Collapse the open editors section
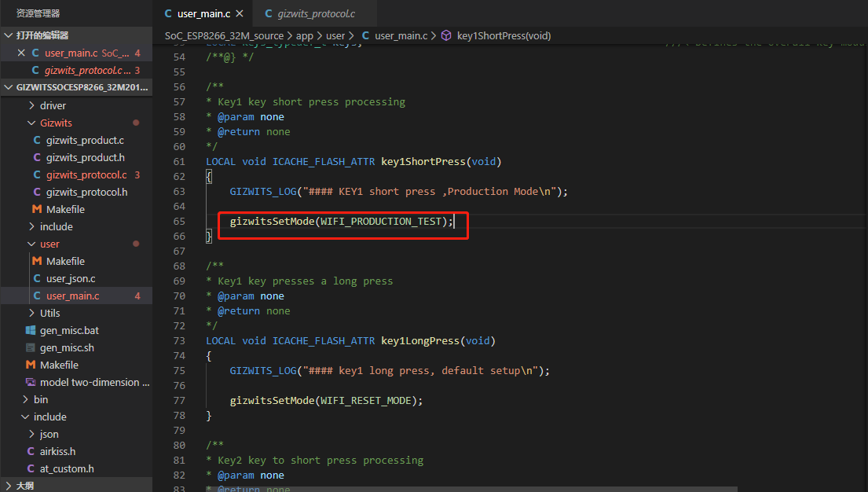 pos(9,35)
